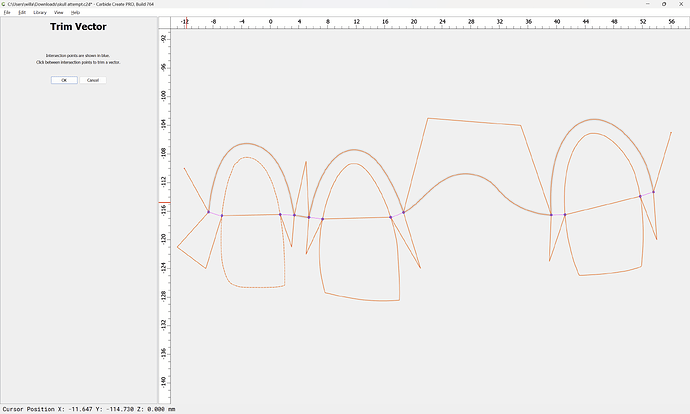Trim the horizontal line inside the leftmost arch
This screenshot has width=690, height=414.
(x=250, y=215)
